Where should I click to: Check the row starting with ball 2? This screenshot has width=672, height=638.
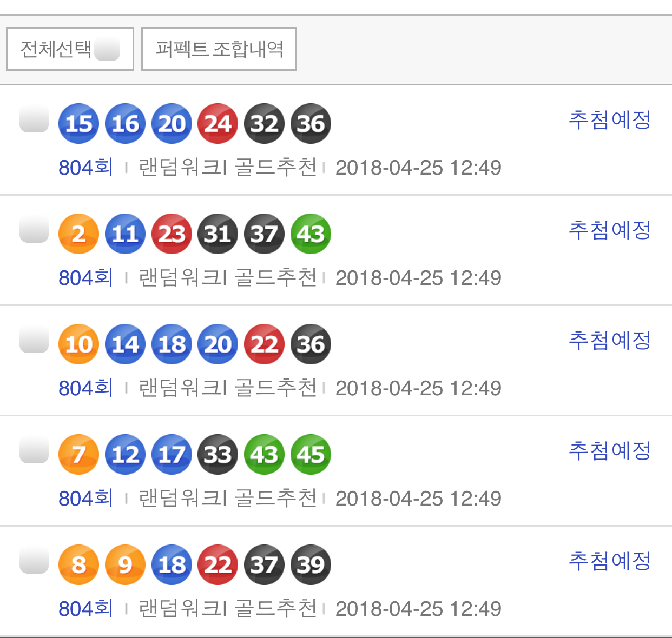[x=34, y=229]
